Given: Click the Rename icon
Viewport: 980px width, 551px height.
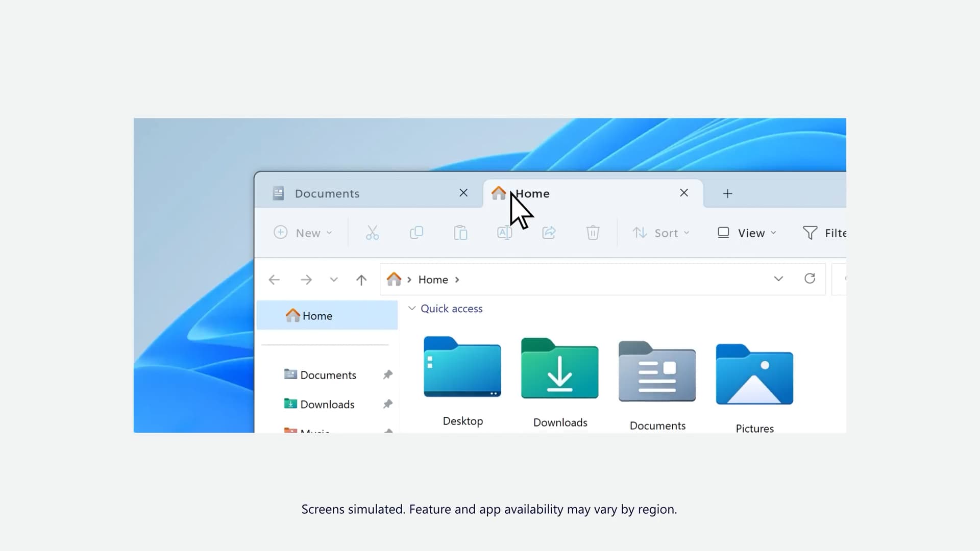Looking at the screenshot, I should [504, 233].
